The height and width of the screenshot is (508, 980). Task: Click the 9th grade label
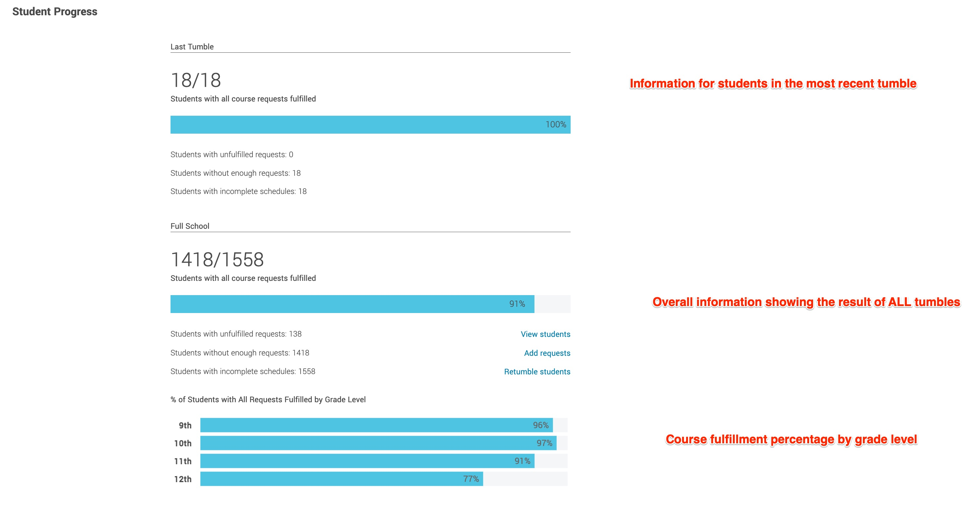(185, 425)
